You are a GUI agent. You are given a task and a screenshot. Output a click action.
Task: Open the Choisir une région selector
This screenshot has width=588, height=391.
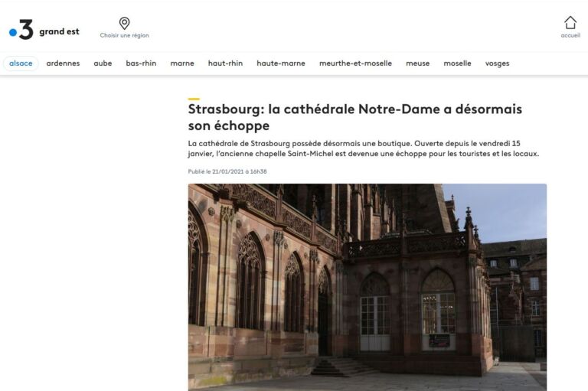(125, 35)
